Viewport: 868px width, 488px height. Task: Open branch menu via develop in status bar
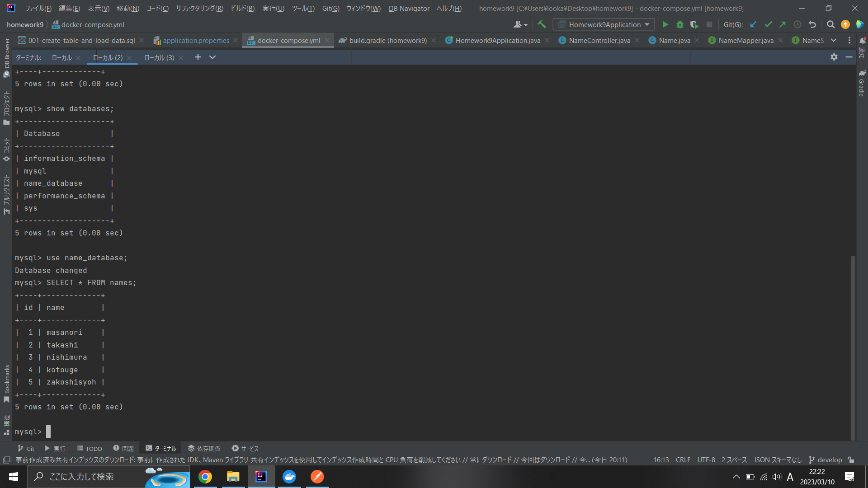tap(830, 460)
